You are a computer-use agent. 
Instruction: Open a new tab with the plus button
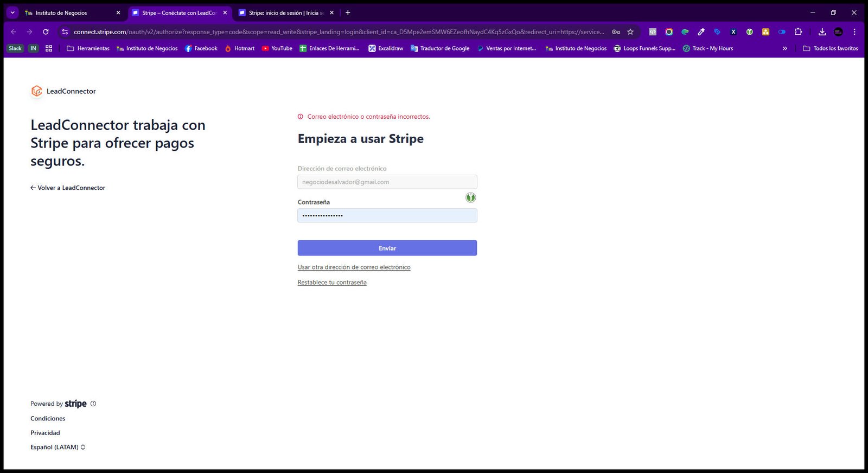348,12
